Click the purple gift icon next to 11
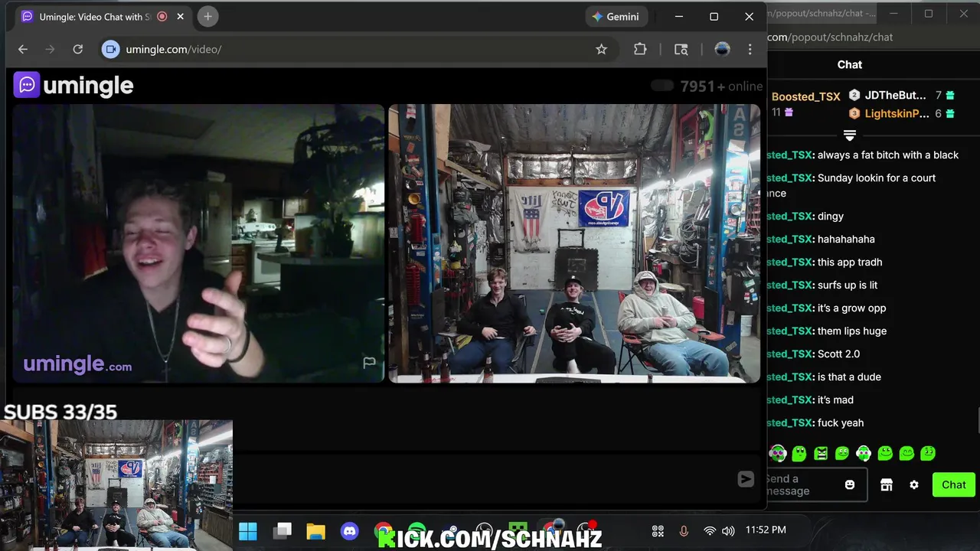 click(789, 112)
